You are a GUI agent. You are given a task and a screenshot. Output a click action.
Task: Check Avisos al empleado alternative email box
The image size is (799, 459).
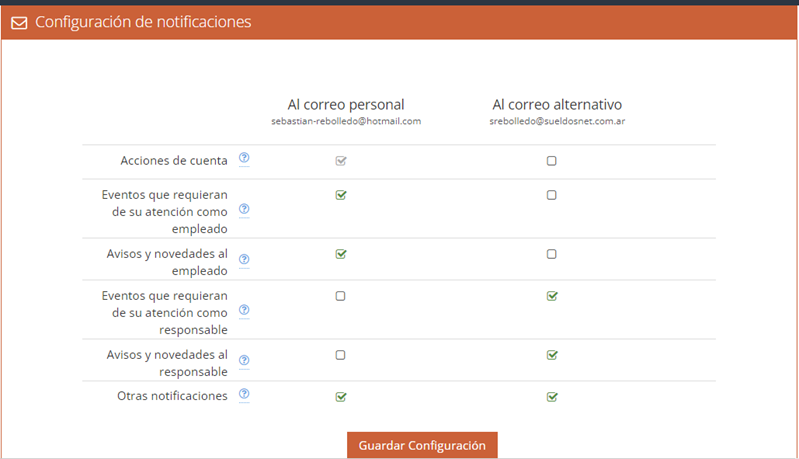point(551,254)
